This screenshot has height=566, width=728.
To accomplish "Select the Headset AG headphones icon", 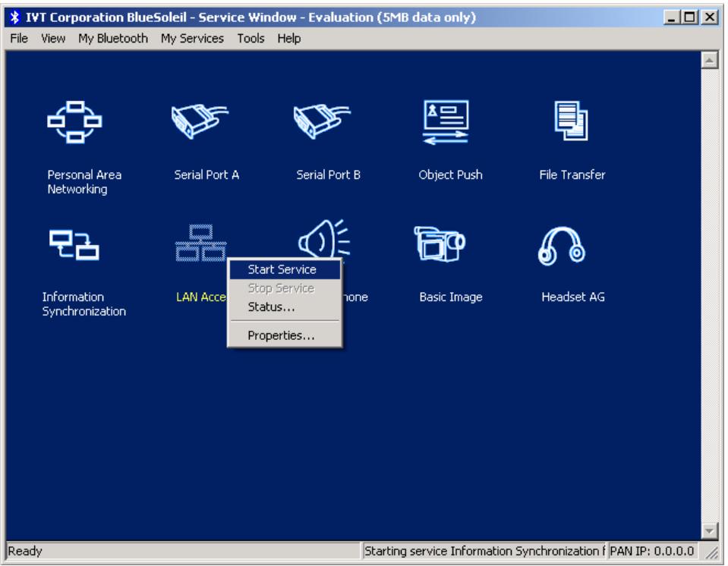I will (x=561, y=246).
